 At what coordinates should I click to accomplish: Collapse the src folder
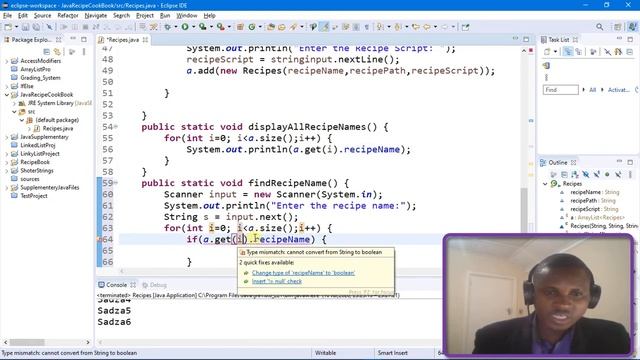click(x=14, y=111)
